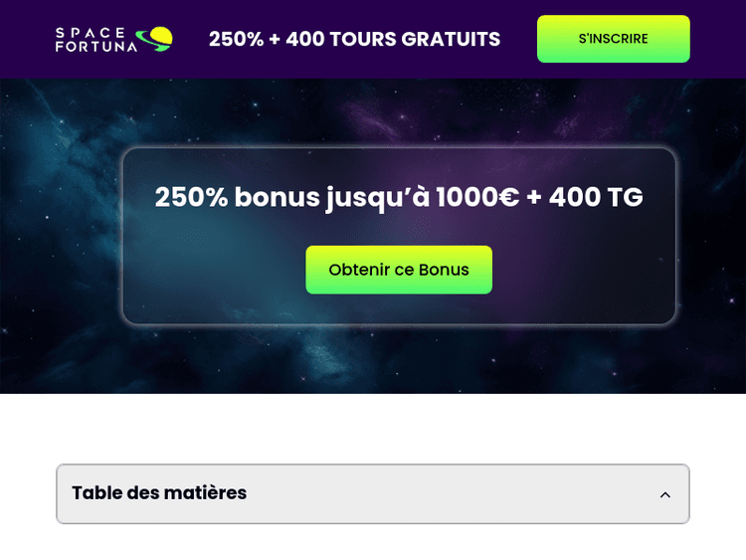Click the FORTUNA word in the logo
This screenshot has height=560, width=746.
95,47
